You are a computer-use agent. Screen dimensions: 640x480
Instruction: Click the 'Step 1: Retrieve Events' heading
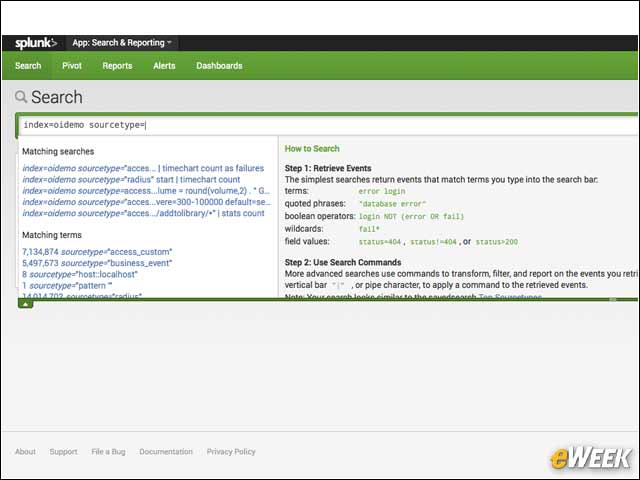point(328,168)
